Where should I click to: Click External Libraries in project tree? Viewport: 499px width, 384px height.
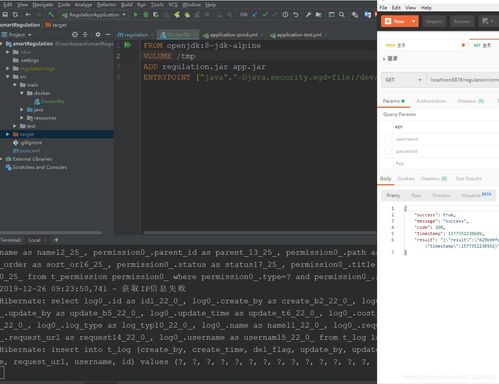click(29, 159)
